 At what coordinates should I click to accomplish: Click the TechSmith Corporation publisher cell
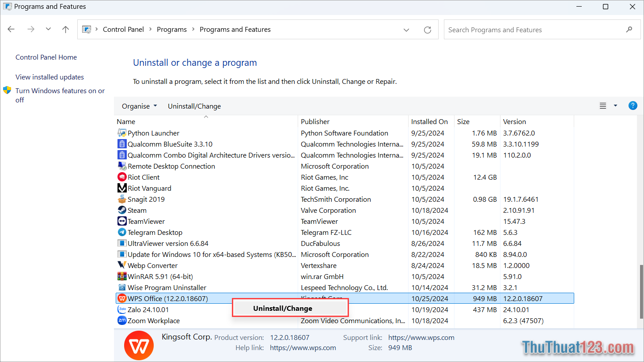pos(336,199)
